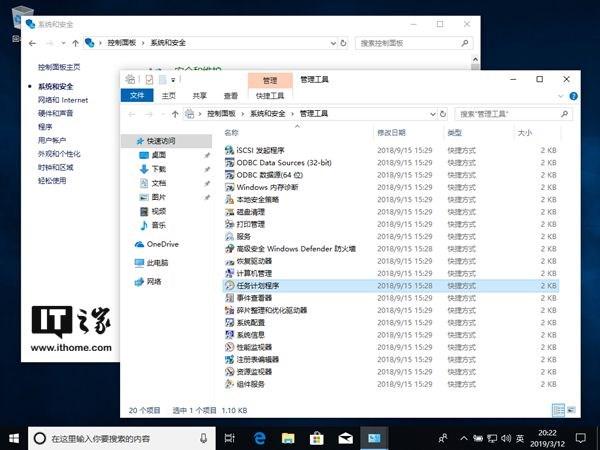Open recent locations dropdown in 管理工具 window
The height and width of the screenshot is (450, 600).
click(x=163, y=114)
